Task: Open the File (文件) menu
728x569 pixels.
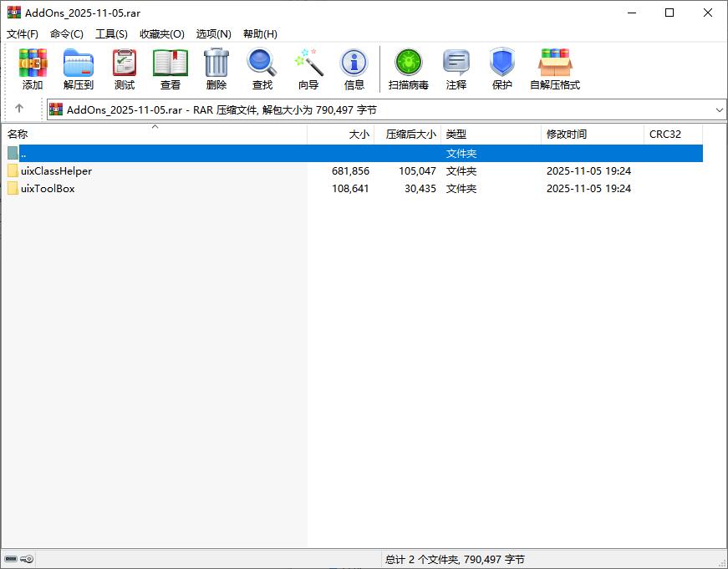Action: 23,34
